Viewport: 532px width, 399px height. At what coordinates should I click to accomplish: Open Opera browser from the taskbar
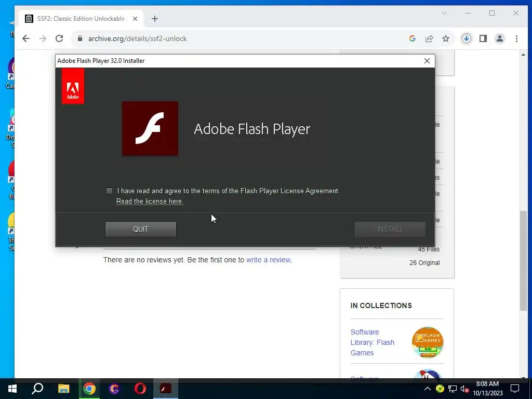pos(140,389)
